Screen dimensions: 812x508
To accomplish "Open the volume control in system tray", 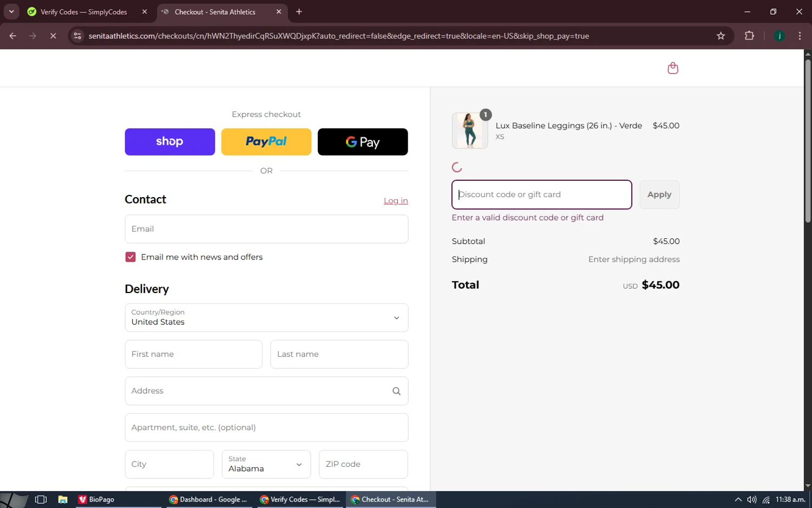I will click(751, 499).
